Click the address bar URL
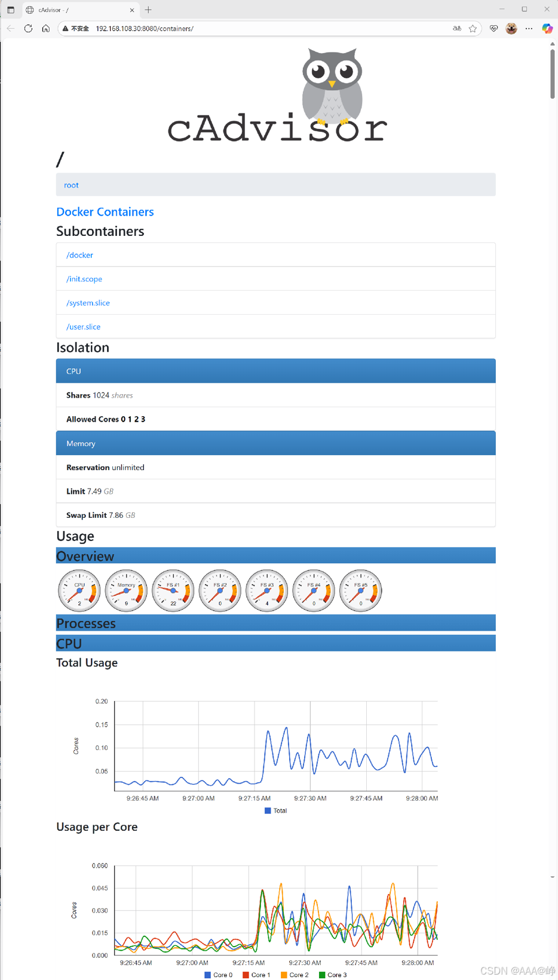The image size is (558, 980). (x=145, y=29)
